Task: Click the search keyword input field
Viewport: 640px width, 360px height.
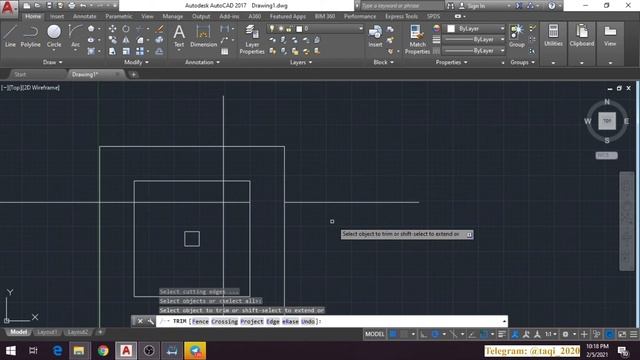Action: pos(402,6)
